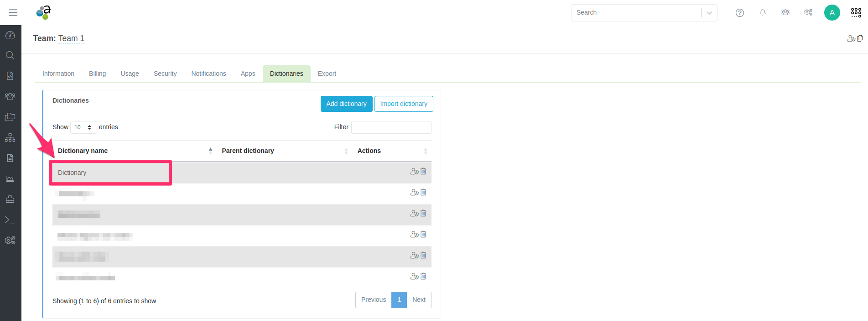Switch to the Security tab
This screenshot has height=321, width=868.
[x=165, y=74]
